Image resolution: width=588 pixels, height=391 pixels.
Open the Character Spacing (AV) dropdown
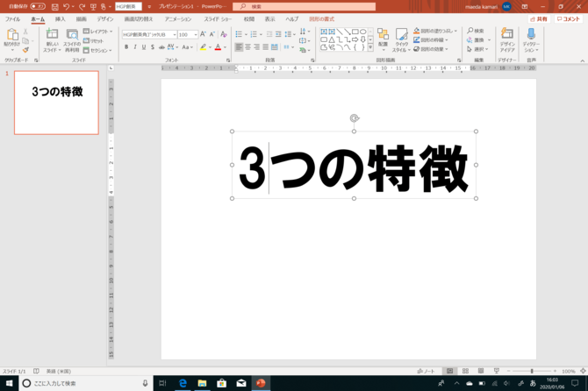coord(173,47)
